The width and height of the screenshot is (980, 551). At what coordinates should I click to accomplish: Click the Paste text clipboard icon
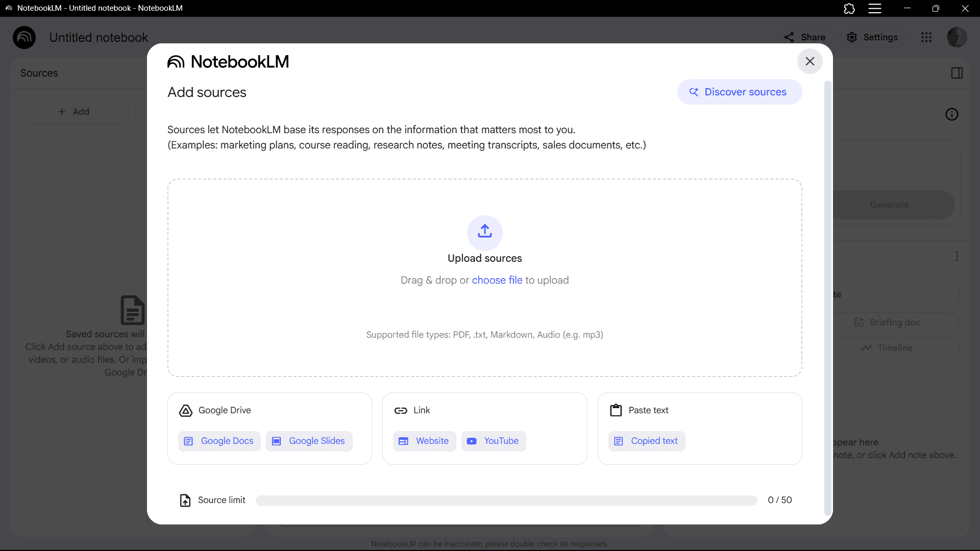click(x=616, y=410)
